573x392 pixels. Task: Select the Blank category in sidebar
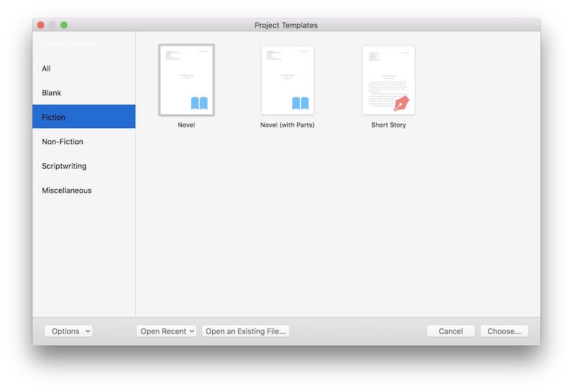(52, 93)
